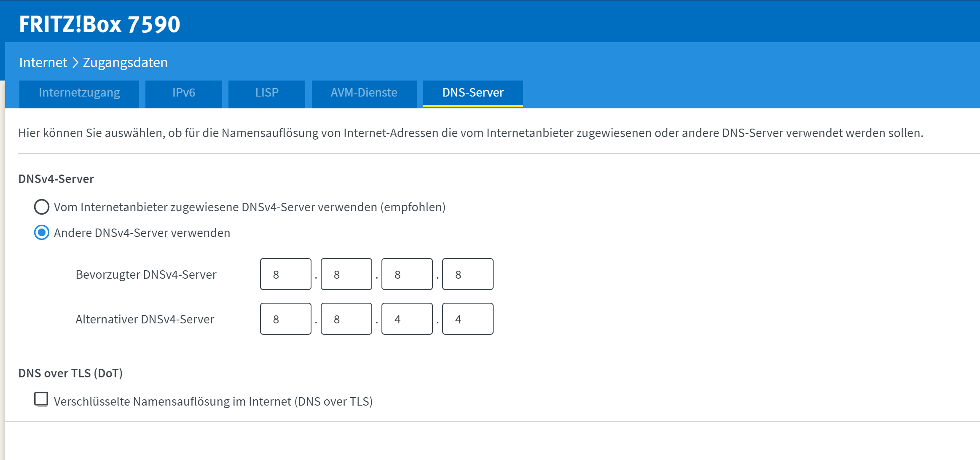Click second octet of Alternativer DNSv4-Server

point(346,319)
